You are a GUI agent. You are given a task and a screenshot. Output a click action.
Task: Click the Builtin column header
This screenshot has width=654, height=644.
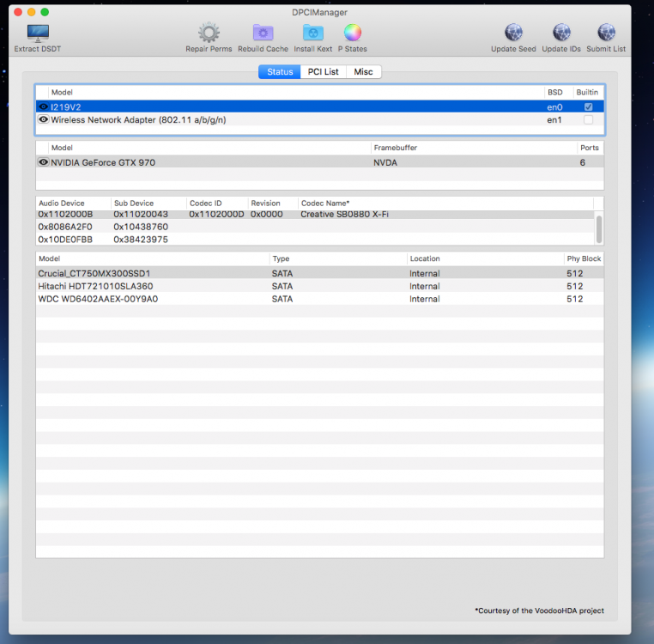[587, 92]
